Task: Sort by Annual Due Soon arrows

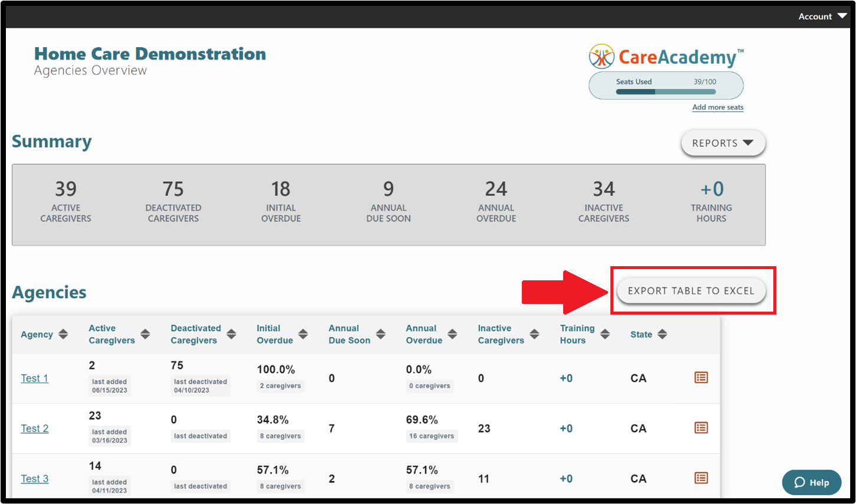Action: click(x=381, y=334)
